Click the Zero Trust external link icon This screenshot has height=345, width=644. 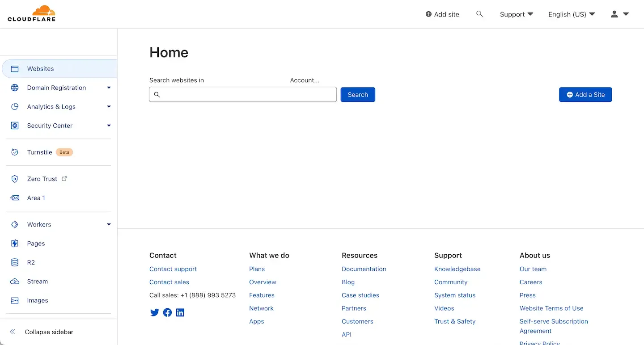(x=64, y=178)
